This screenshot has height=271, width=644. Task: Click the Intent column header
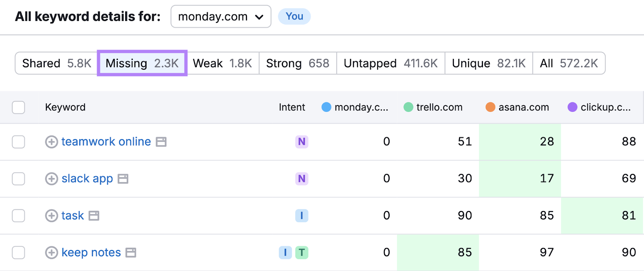tap(292, 107)
